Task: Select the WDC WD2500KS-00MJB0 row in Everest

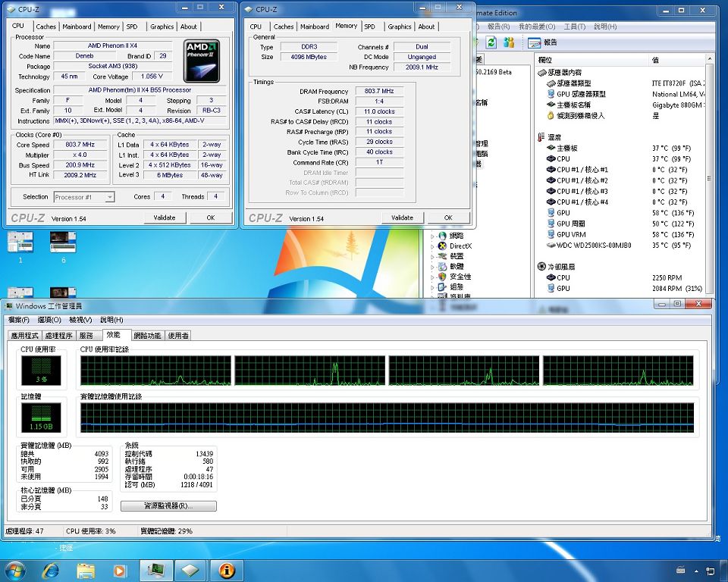Action: point(620,246)
